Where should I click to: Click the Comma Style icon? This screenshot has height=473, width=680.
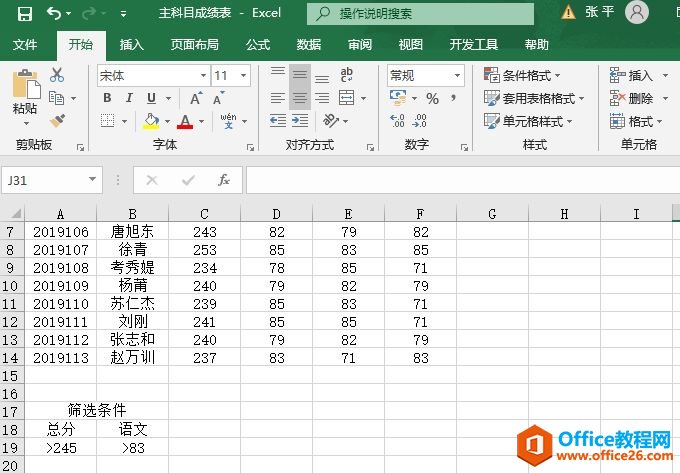click(x=453, y=98)
